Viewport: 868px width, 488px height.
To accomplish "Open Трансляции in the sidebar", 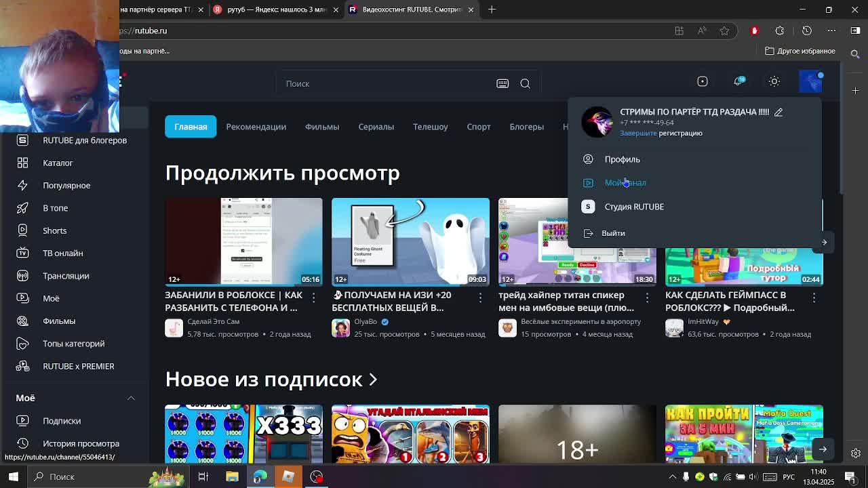I will [66, 276].
